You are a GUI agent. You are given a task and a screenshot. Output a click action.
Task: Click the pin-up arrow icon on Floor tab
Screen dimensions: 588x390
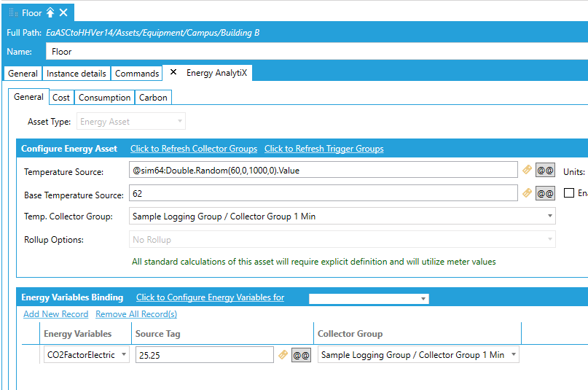[50, 12]
